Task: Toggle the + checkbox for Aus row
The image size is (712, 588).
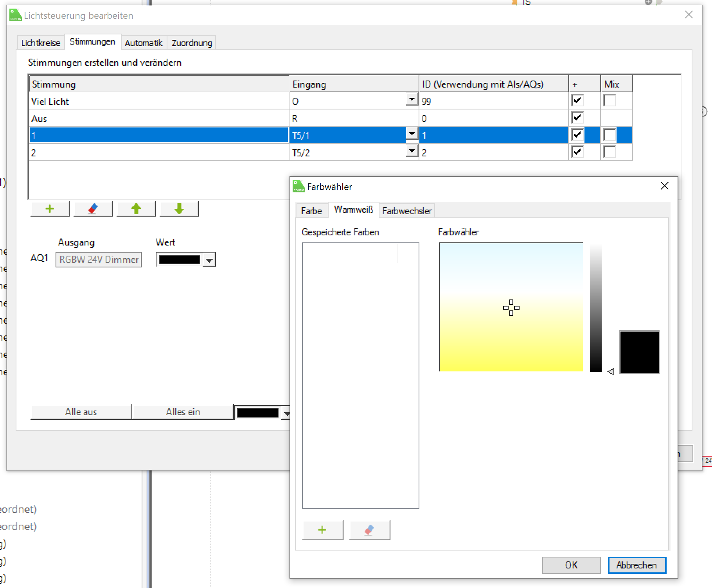Action: click(577, 118)
